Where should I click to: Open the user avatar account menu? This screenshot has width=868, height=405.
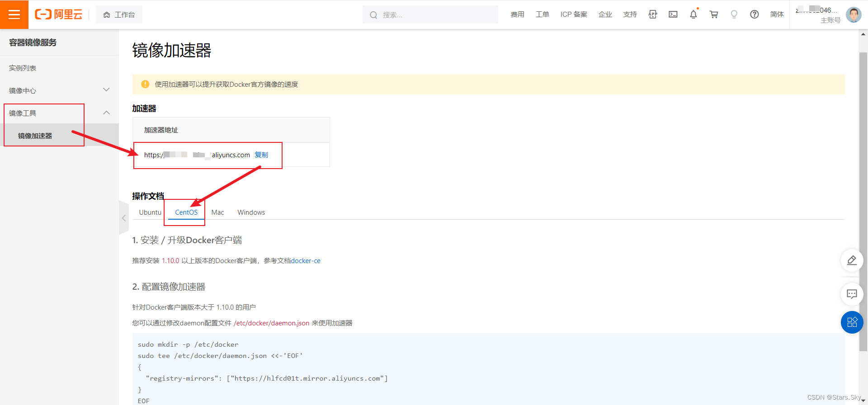click(x=854, y=14)
